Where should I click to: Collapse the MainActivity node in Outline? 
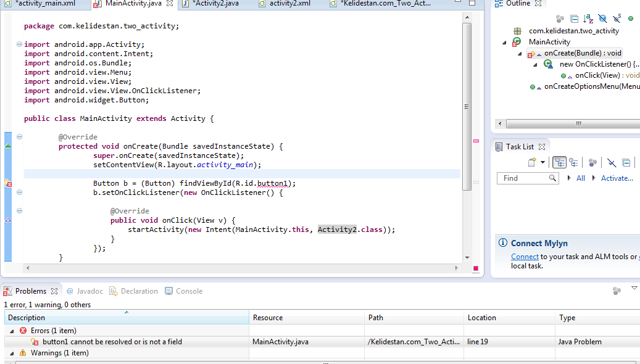pyautogui.click(x=504, y=43)
